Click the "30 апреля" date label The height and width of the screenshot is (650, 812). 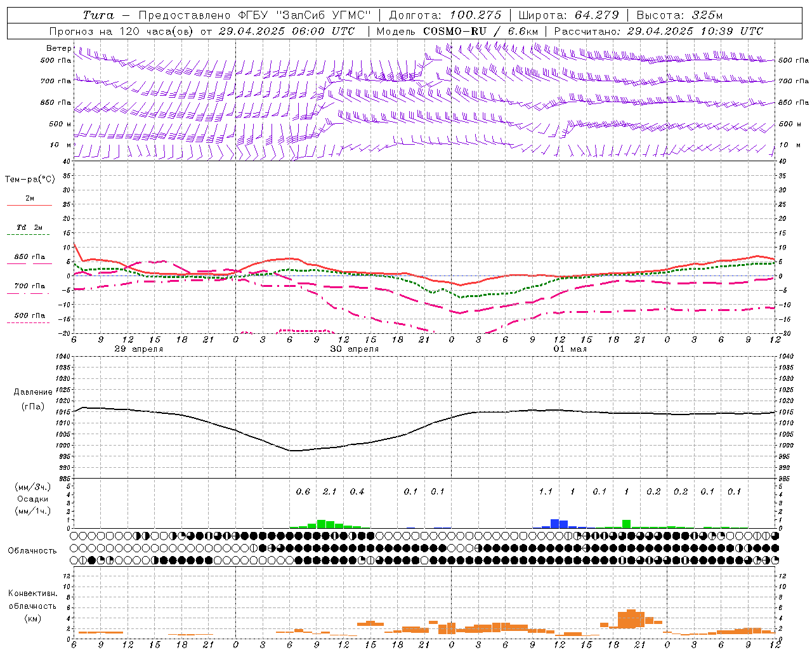[354, 349]
